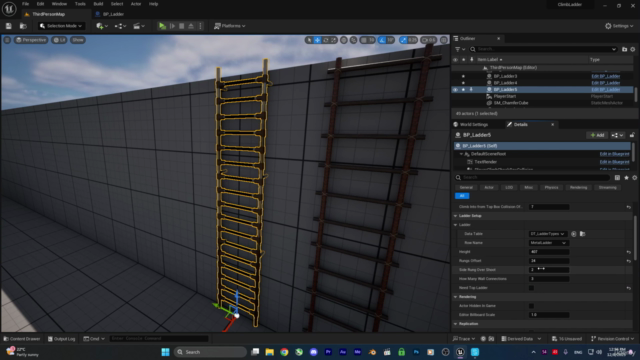Switch to the World Settings tab
Screen dimensions: 640x360
[474, 124]
